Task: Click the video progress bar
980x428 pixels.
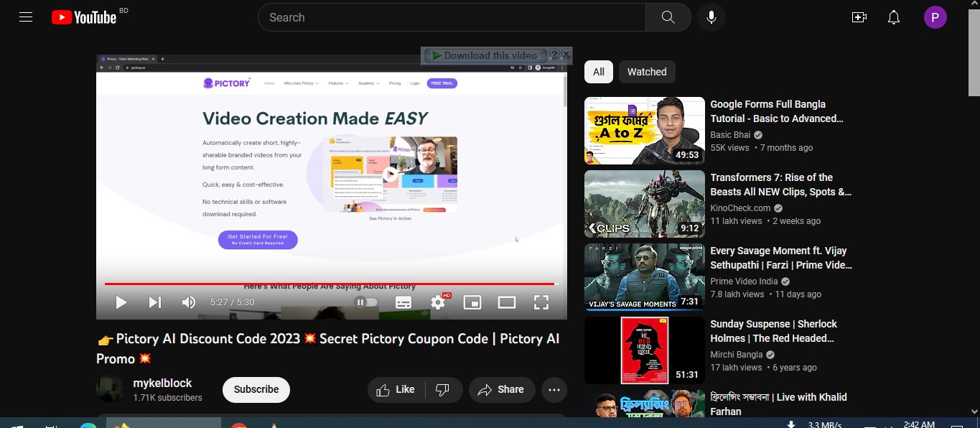Action: (x=332, y=284)
